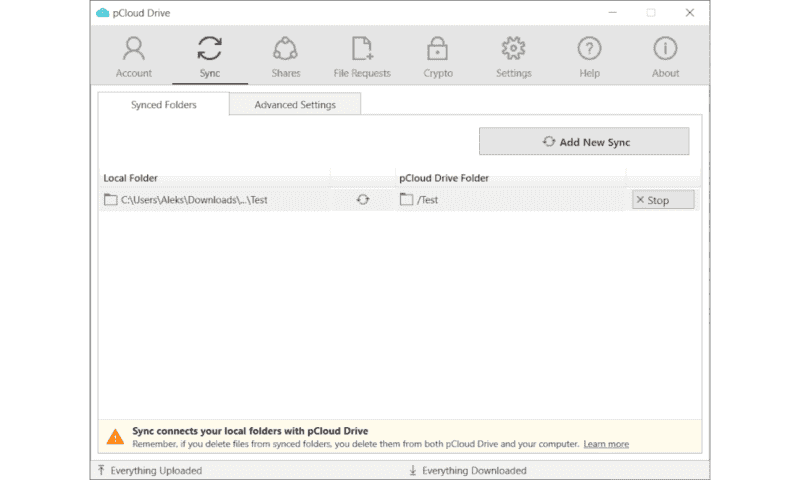Show the About information

665,57
